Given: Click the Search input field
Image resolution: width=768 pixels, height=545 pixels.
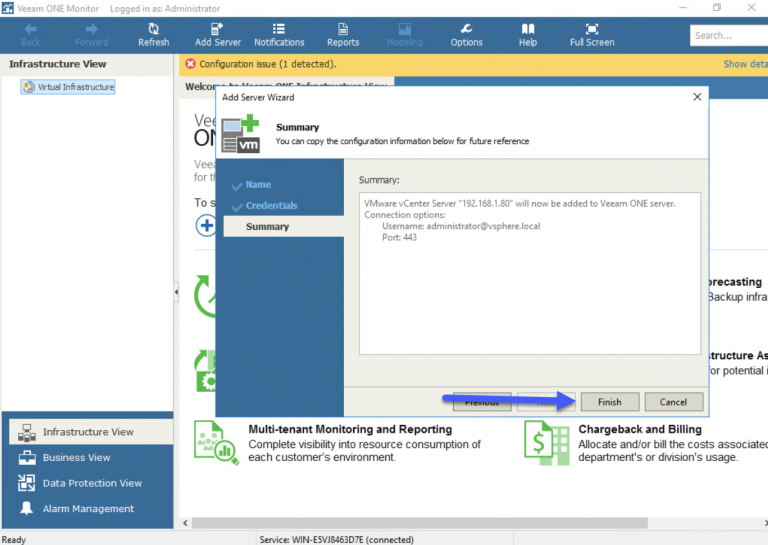Looking at the screenshot, I should [x=729, y=35].
